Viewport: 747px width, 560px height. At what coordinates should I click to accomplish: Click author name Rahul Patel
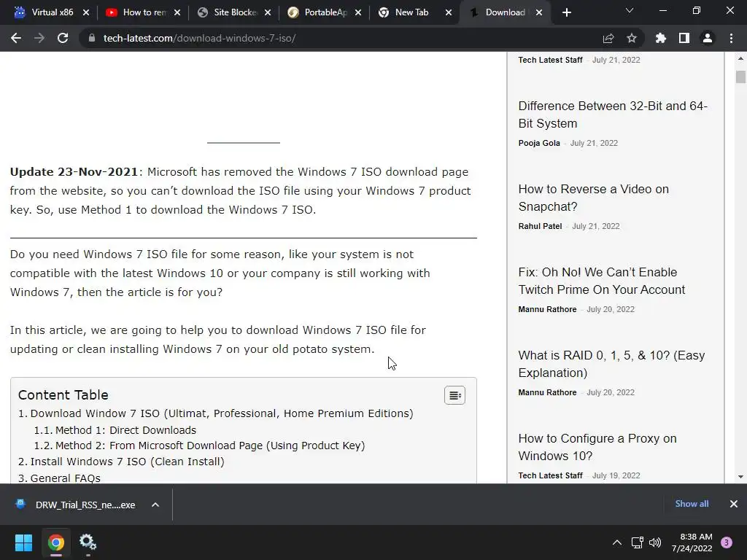coord(540,226)
